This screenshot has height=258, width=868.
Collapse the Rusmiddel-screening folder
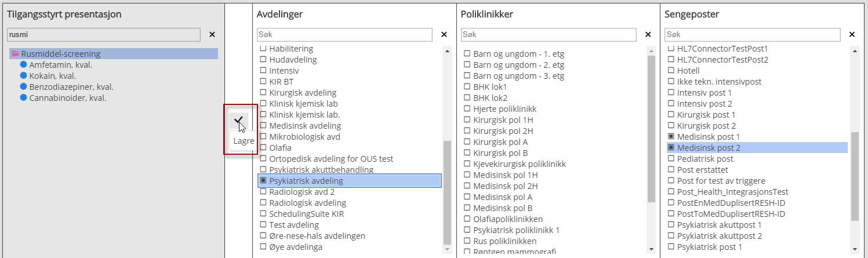(x=16, y=54)
